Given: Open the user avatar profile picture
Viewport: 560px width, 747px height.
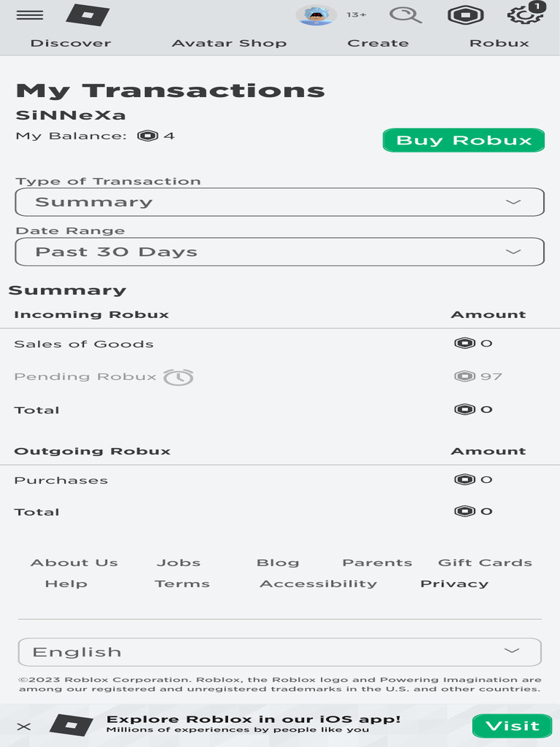Looking at the screenshot, I should tap(316, 15).
